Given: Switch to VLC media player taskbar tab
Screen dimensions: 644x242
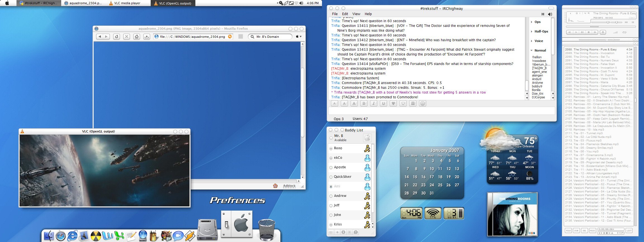Looking at the screenshot, I should point(128,3).
